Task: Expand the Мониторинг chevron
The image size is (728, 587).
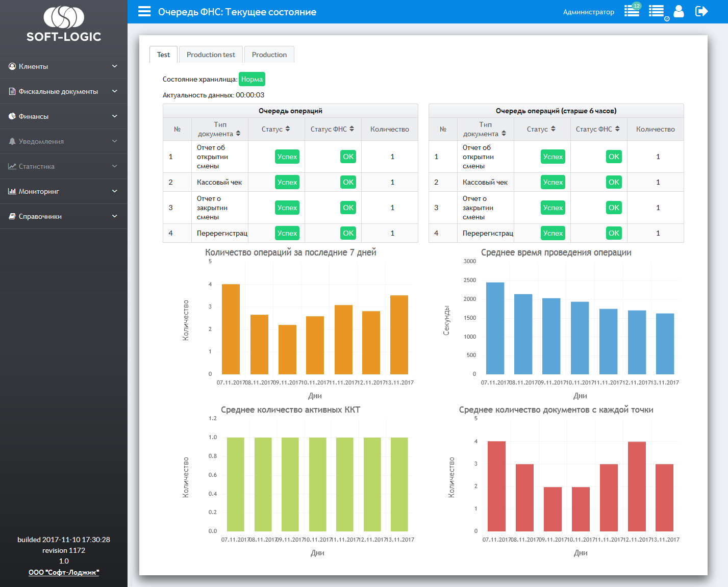Action: coord(115,191)
